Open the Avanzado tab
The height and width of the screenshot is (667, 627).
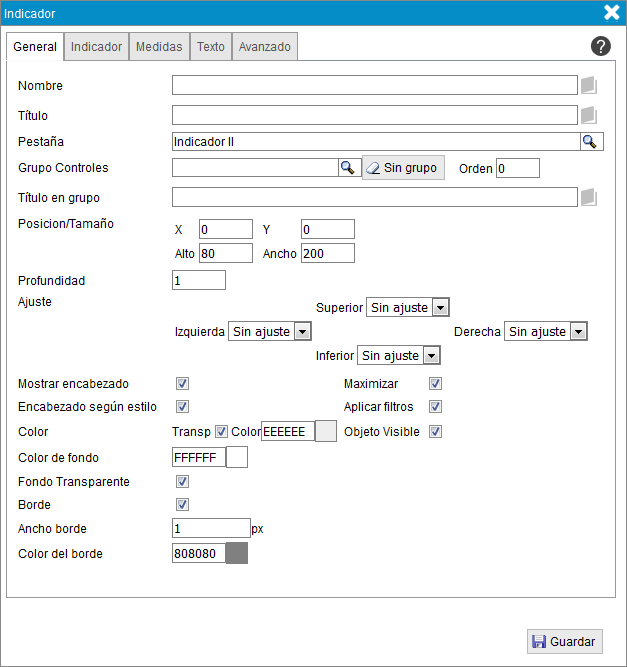coord(265,47)
